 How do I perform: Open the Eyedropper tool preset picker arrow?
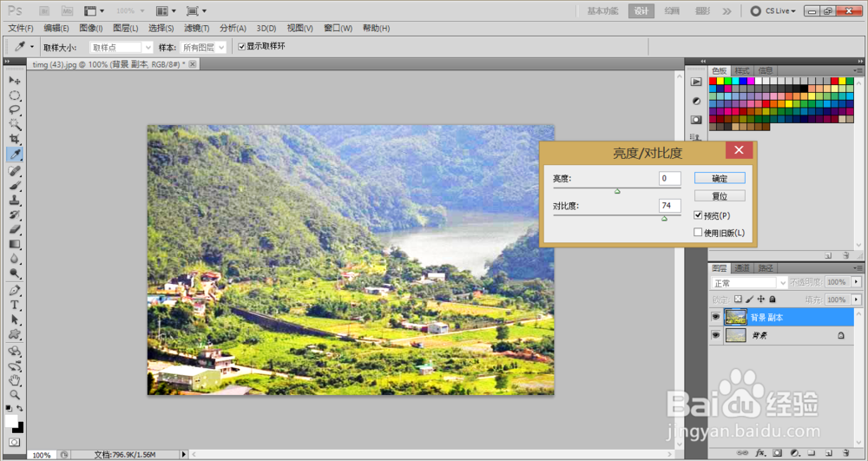pos(32,47)
